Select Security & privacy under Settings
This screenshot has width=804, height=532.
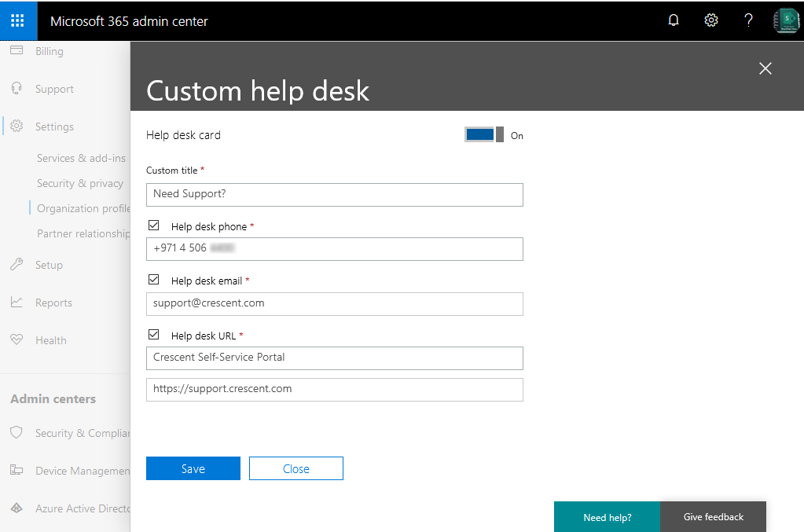point(78,182)
